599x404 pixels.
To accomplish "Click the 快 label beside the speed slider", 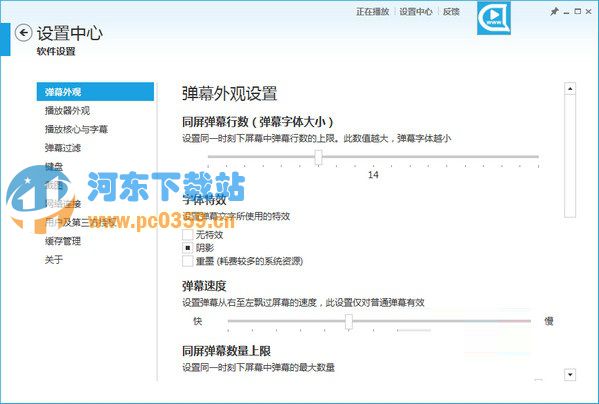I will tap(198, 321).
